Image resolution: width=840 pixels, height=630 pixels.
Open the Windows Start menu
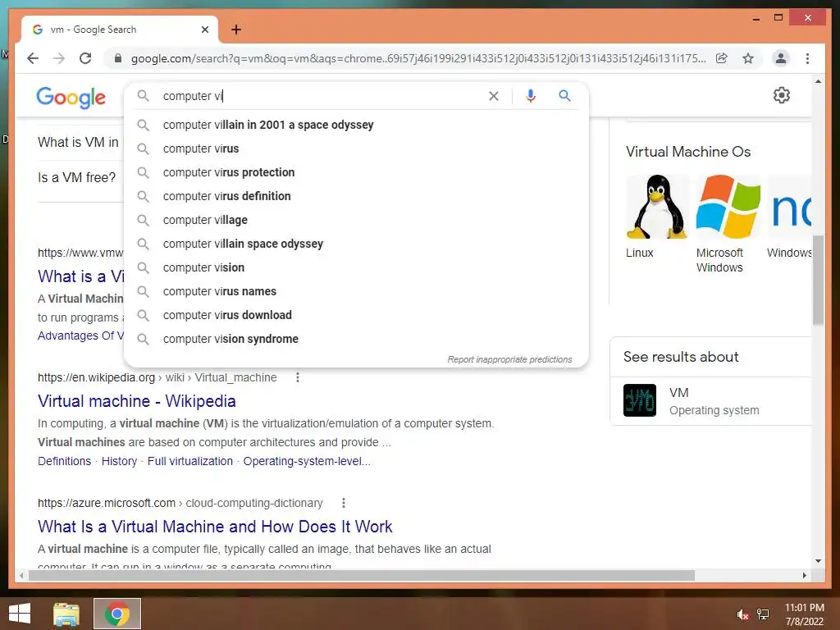tap(20, 614)
